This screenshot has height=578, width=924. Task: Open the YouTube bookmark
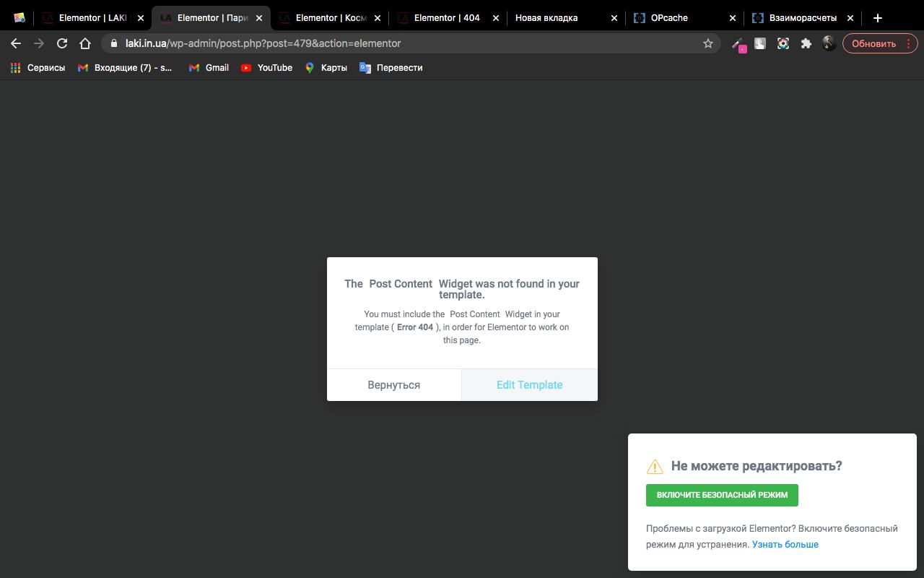click(x=266, y=68)
